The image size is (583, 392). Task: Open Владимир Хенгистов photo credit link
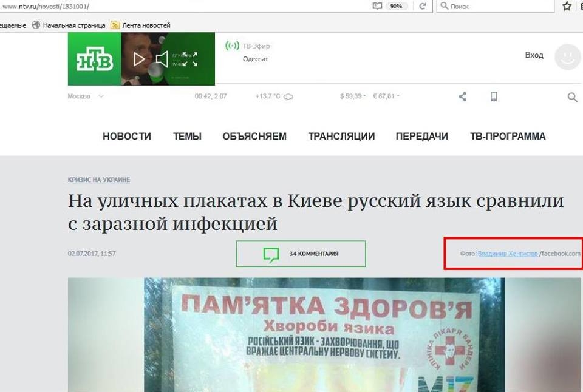(507, 254)
